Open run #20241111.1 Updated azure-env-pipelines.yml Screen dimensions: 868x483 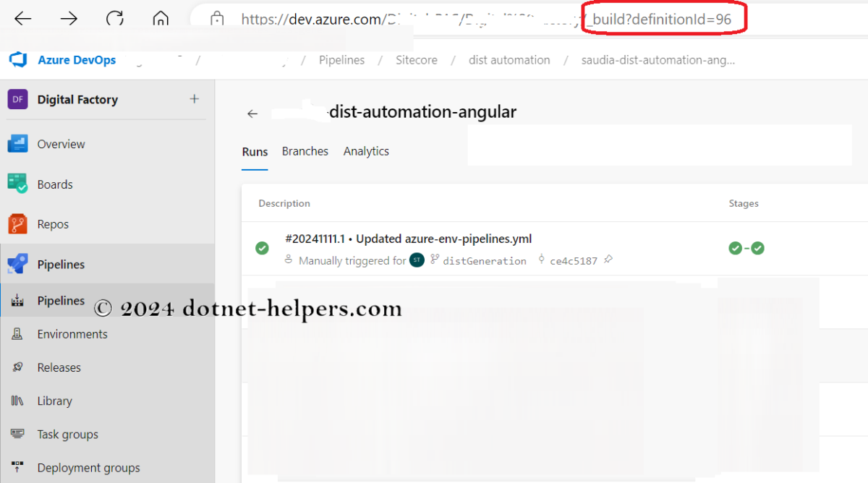click(x=409, y=239)
